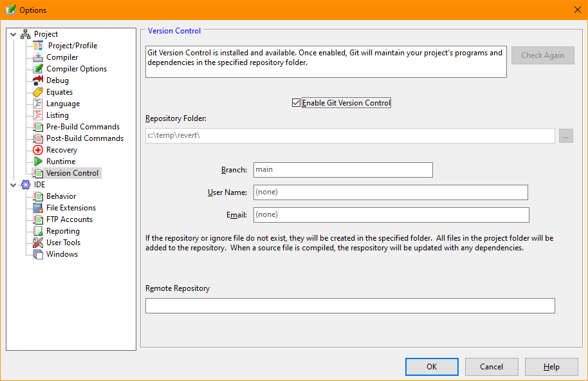Disable the Enable Git Version Control checkbox
The image size is (588, 381).
pyautogui.click(x=296, y=103)
